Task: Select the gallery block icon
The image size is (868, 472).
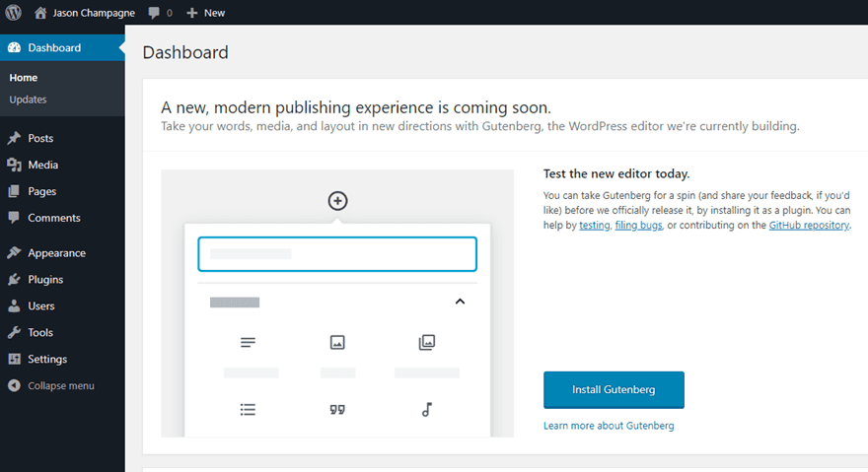Action: point(426,343)
